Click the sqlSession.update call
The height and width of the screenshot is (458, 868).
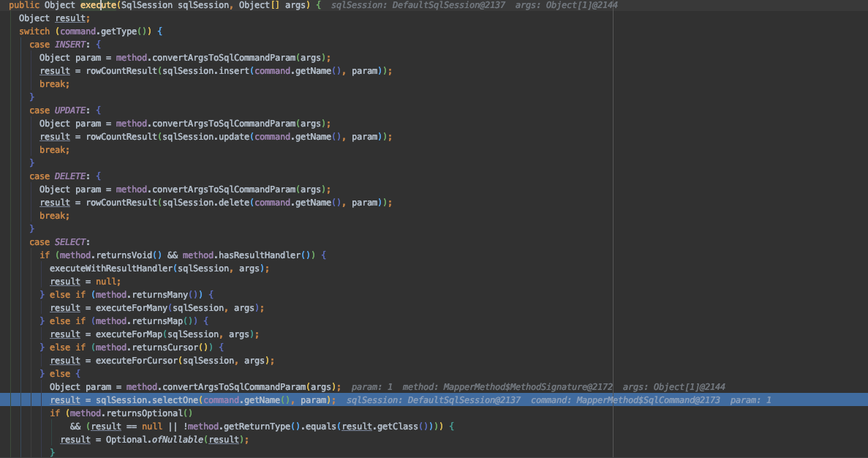206,137
